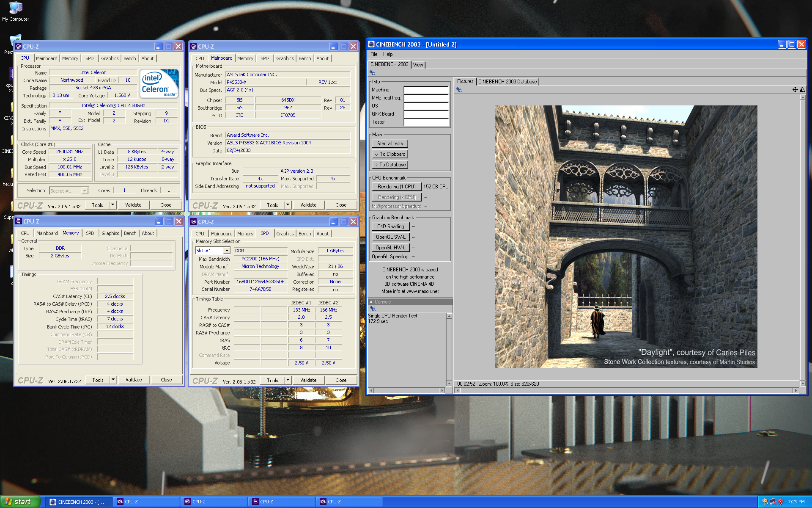Click the OpenGL SW-L button
This screenshot has height=508, width=812.
coord(391,237)
